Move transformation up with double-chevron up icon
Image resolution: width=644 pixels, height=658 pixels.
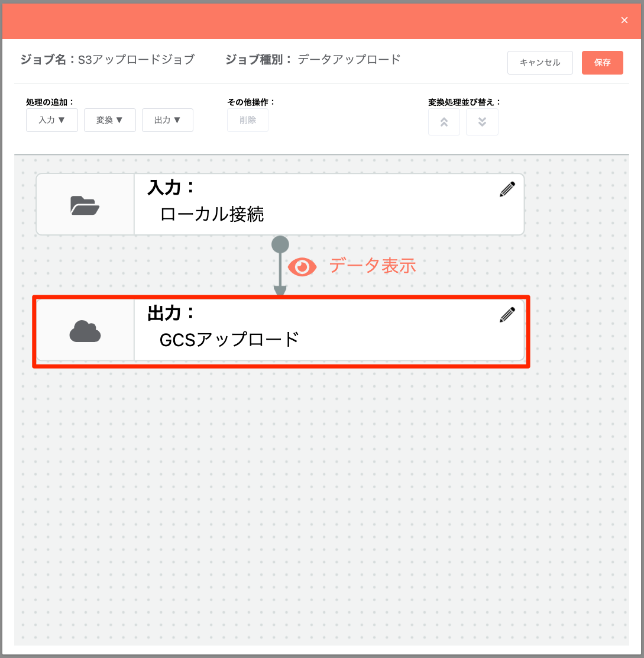pos(444,122)
